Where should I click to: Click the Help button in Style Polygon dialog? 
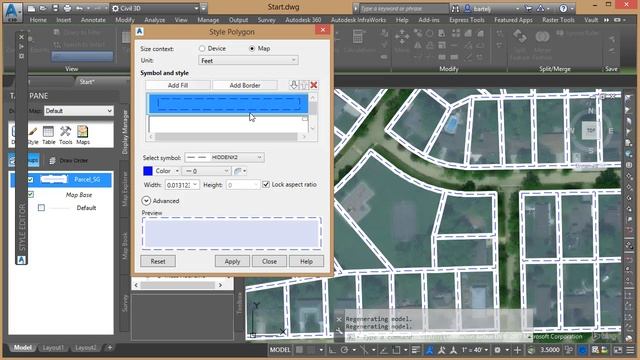tap(307, 261)
